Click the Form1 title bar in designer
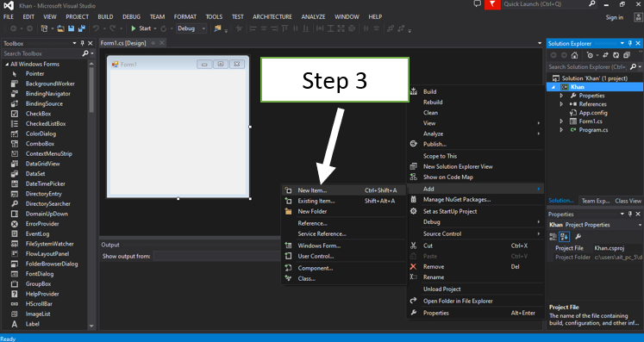 coord(178,64)
